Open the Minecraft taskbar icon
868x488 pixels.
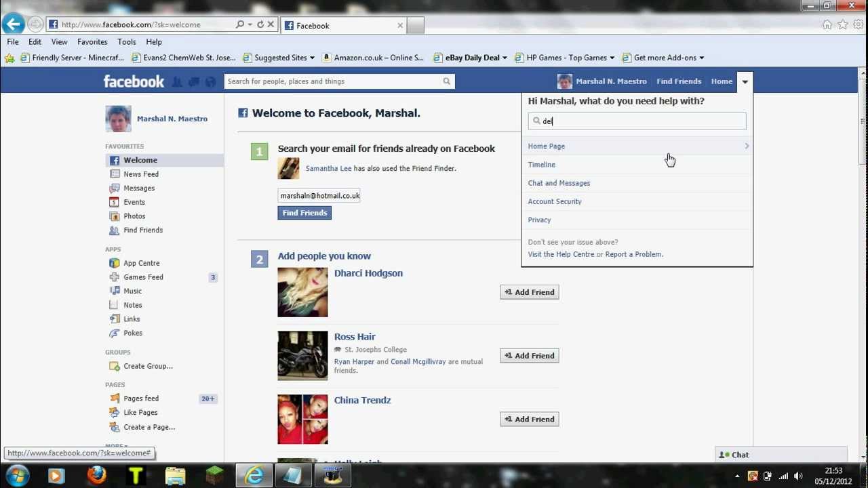tap(214, 476)
